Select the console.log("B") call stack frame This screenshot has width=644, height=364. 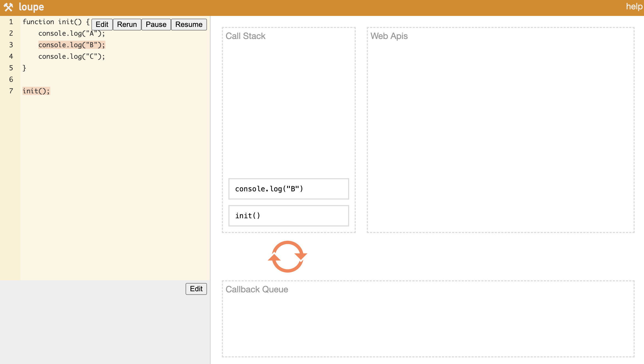pyautogui.click(x=289, y=189)
